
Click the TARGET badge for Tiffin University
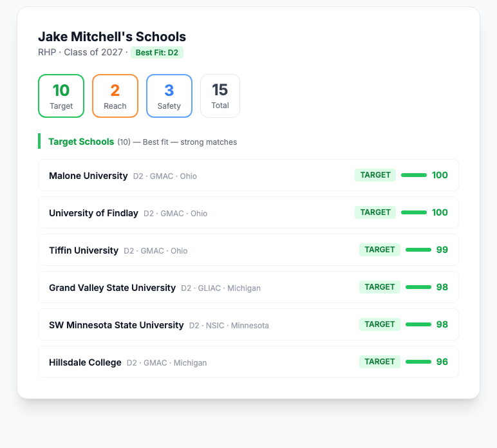[x=380, y=250]
